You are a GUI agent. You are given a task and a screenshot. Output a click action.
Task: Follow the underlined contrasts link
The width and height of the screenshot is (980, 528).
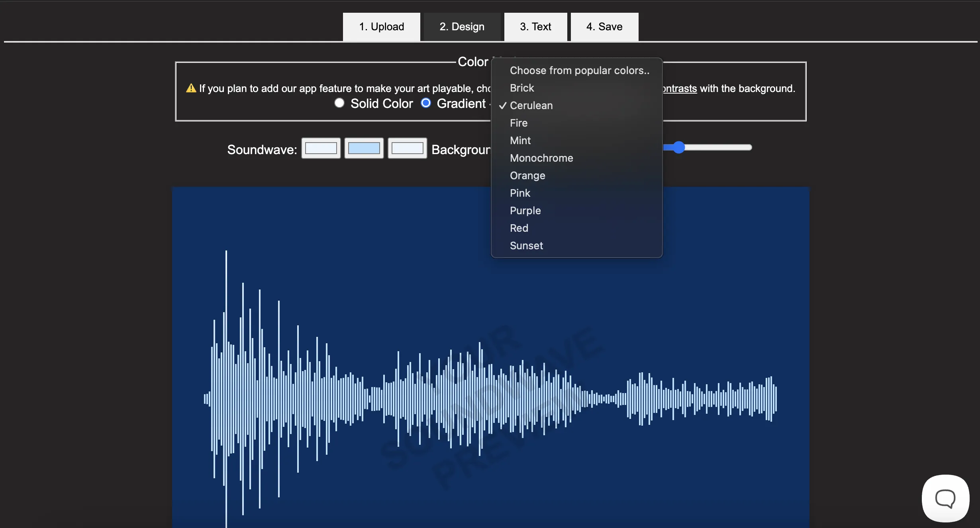[x=680, y=88]
